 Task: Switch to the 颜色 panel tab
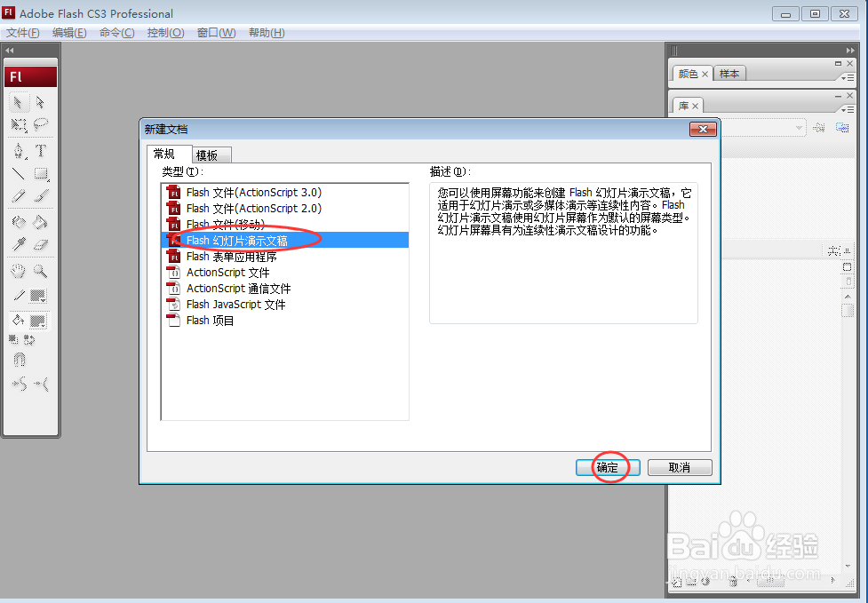click(x=688, y=74)
